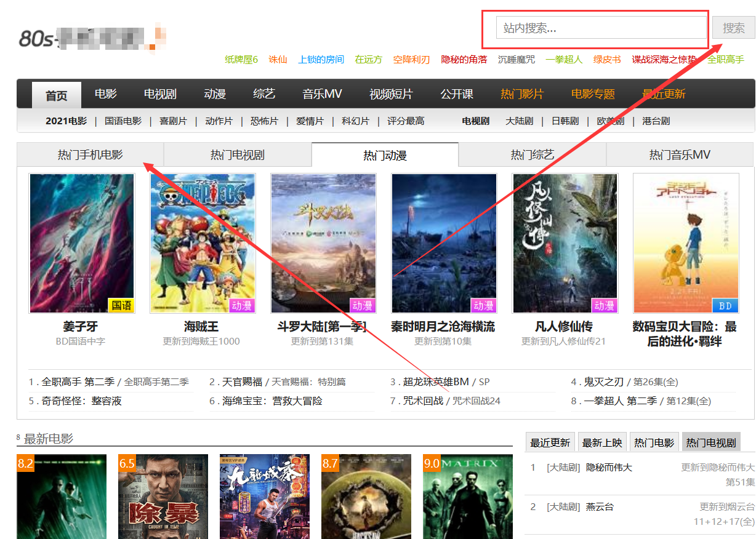The width and height of the screenshot is (756, 539).
Task: Click the 站内搜索 search input field
Action: pos(601,28)
